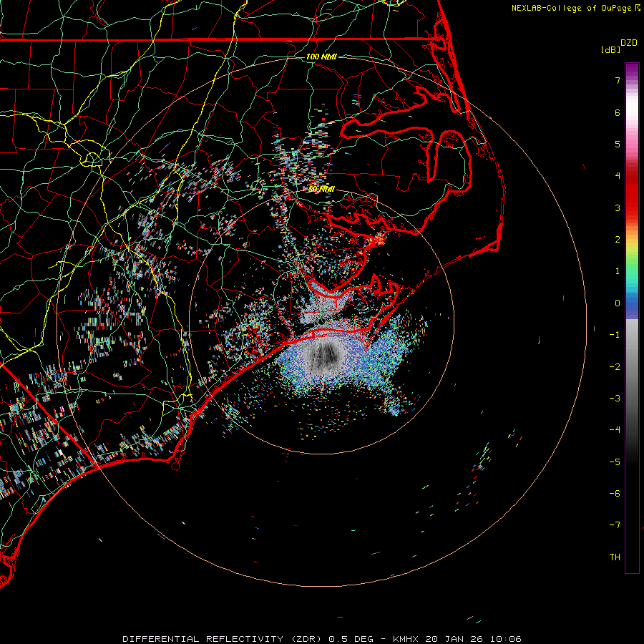Click the scale value 6
This screenshot has height=644, width=644.
pyautogui.click(x=618, y=112)
